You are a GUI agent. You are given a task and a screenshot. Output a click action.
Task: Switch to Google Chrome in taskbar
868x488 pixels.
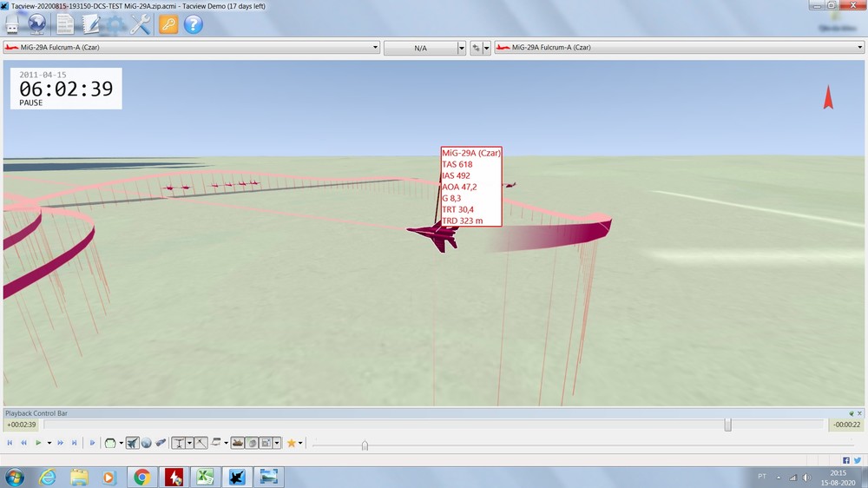click(141, 477)
